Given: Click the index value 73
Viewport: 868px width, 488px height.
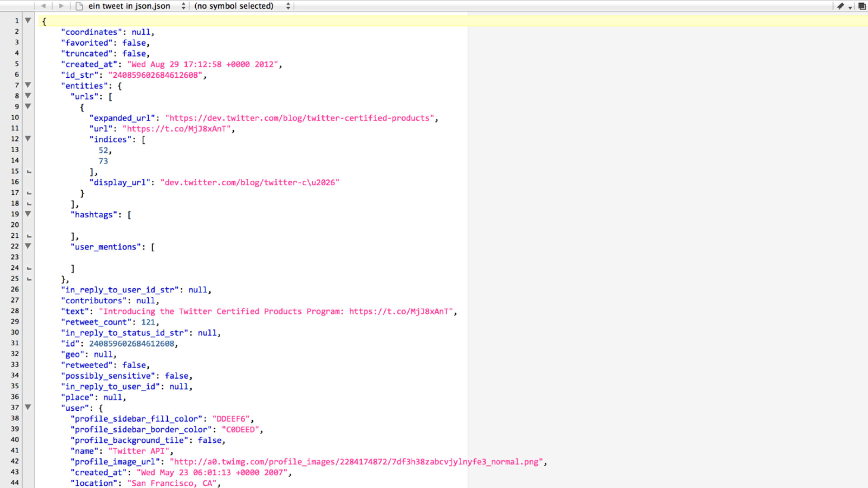Looking at the screenshot, I should (103, 161).
